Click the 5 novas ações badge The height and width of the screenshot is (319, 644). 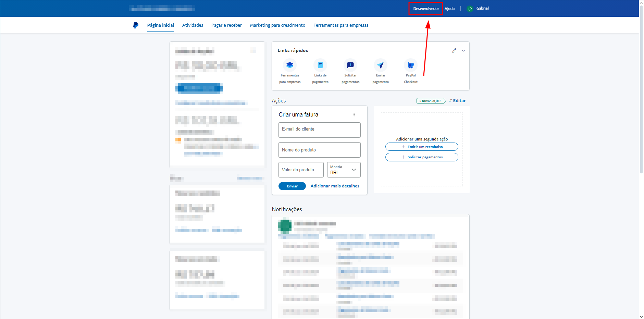click(431, 101)
